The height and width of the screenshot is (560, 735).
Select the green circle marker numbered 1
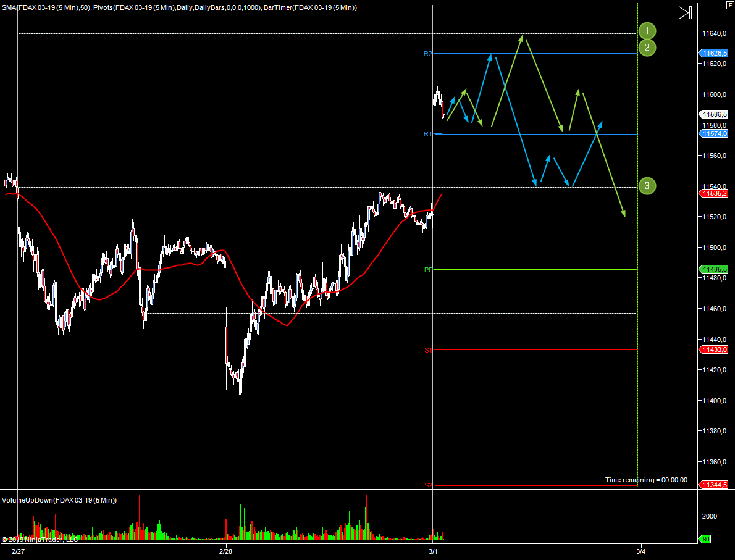click(x=647, y=31)
